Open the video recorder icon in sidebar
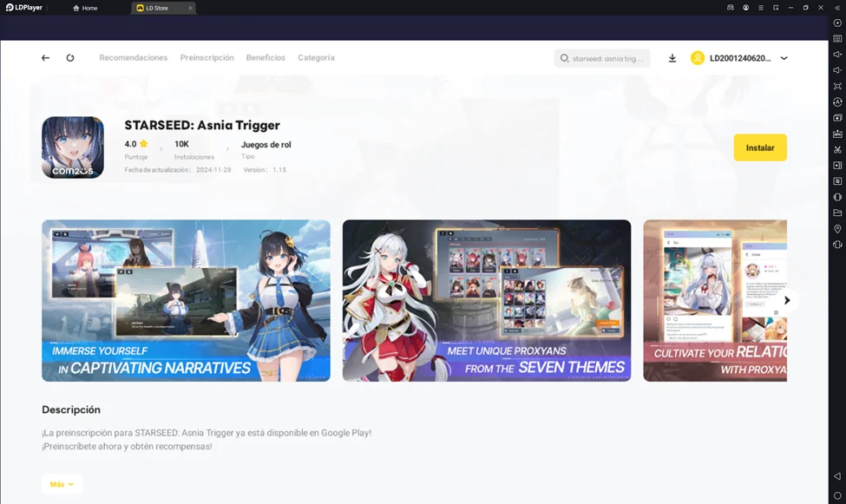This screenshot has width=846, height=504. (837, 165)
